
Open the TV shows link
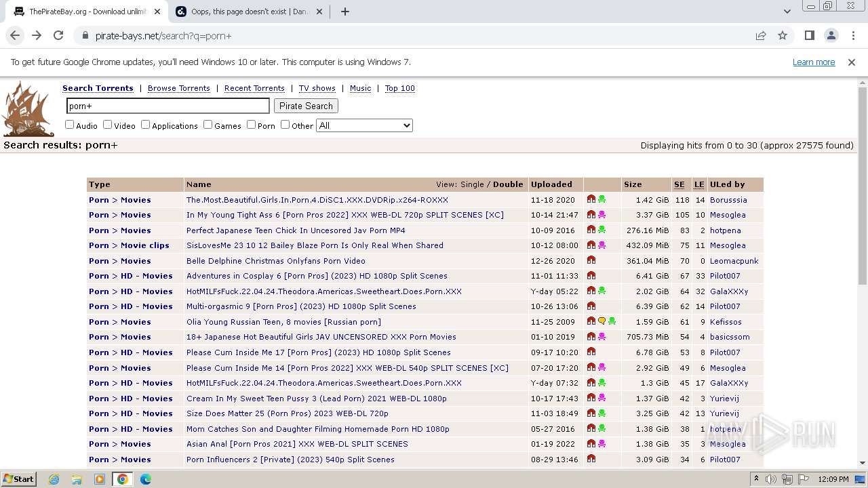[317, 88]
